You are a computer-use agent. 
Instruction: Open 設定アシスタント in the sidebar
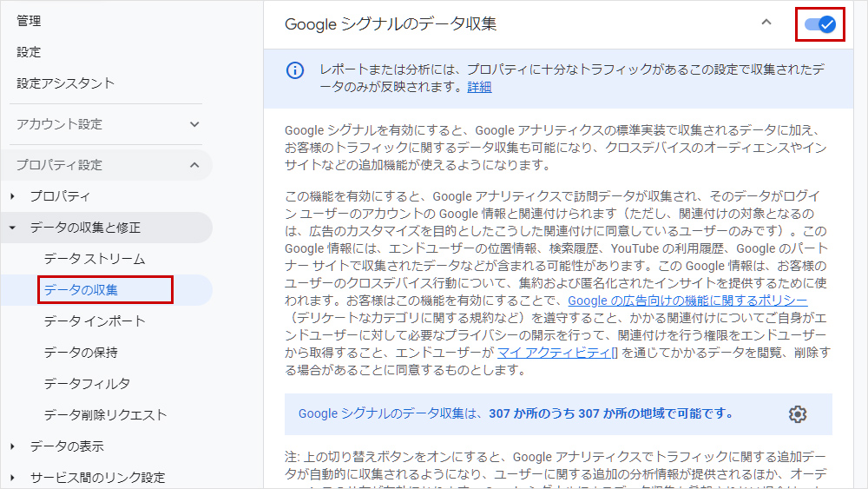coord(65,83)
